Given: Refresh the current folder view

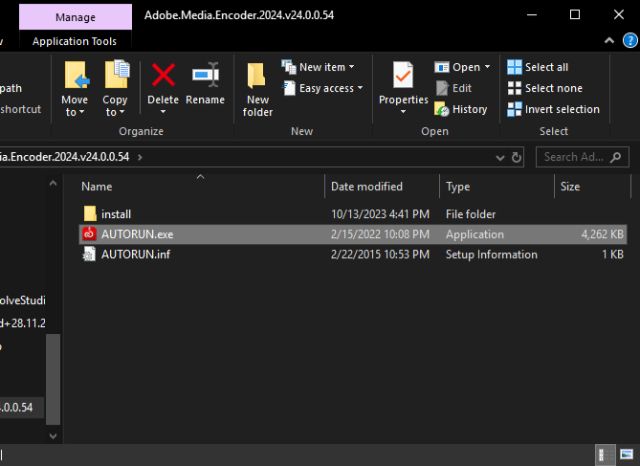Looking at the screenshot, I should coord(516,157).
